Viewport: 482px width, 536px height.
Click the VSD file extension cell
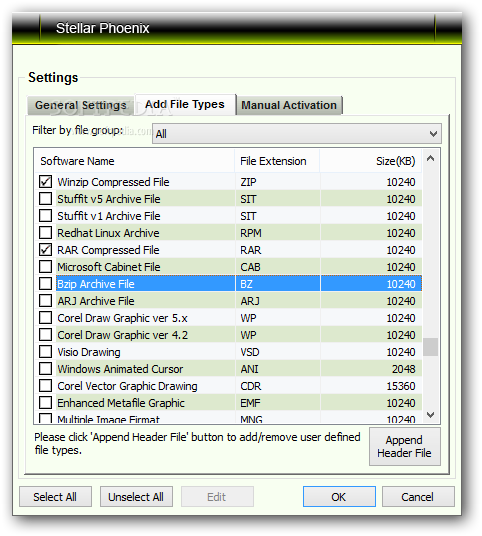(x=250, y=352)
